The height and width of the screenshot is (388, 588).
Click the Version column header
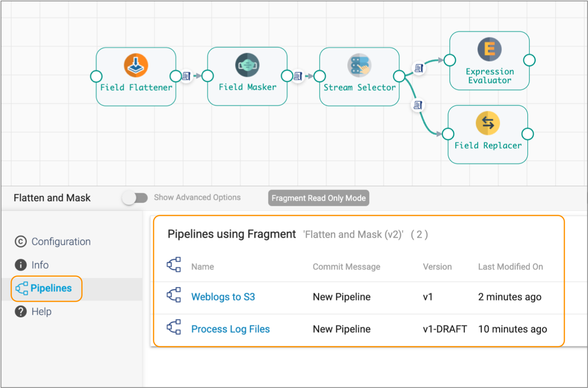437,267
